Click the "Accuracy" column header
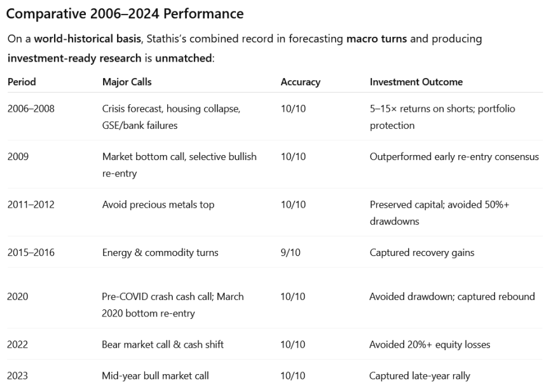 pyautogui.click(x=300, y=82)
